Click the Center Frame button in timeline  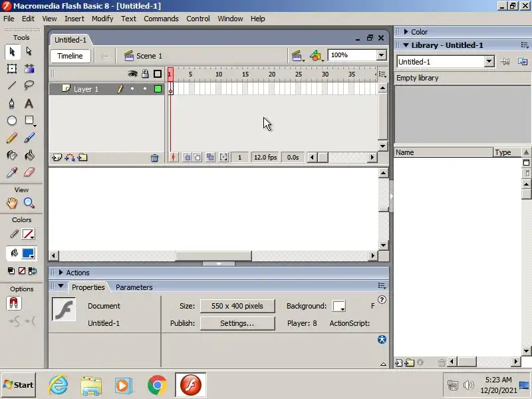[x=173, y=158]
